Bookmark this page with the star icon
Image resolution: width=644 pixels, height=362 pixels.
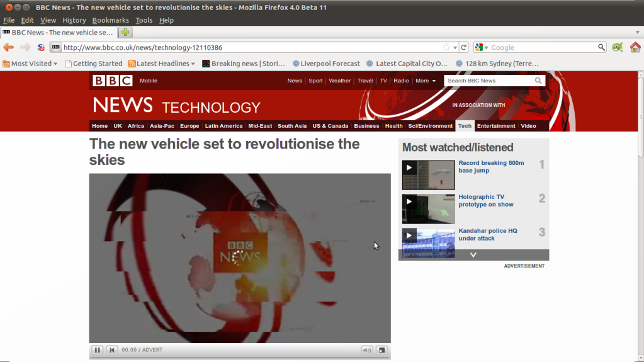(x=446, y=47)
